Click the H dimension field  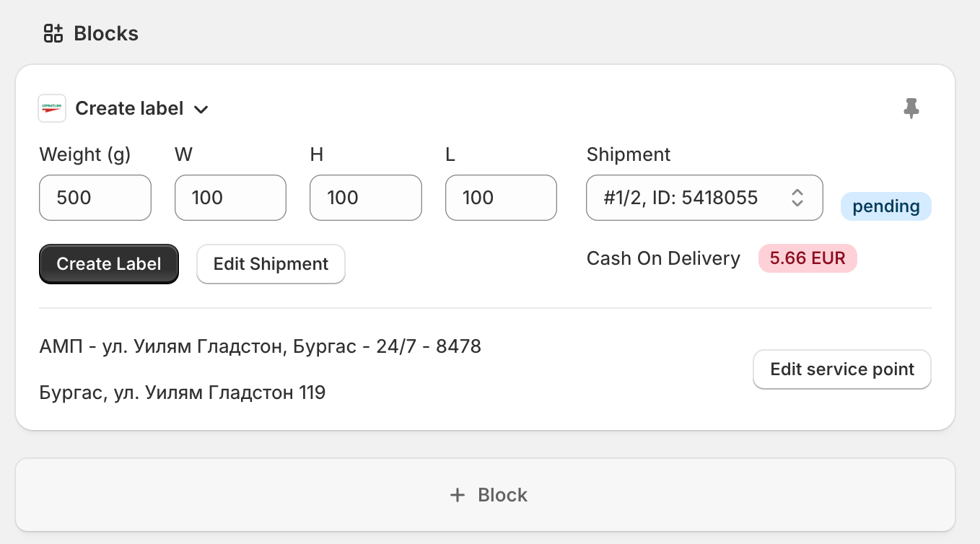[x=365, y=198]
